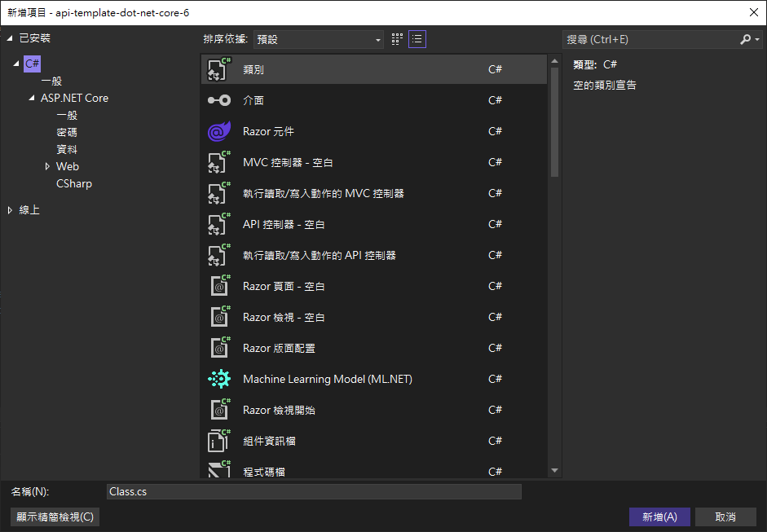Select the 線上 category
Viewport: 767px width, 532px height.
(x=29, y=209)
